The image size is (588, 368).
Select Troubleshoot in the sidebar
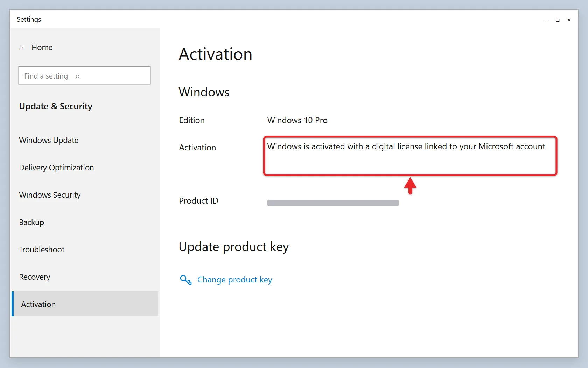coord(42,250)
